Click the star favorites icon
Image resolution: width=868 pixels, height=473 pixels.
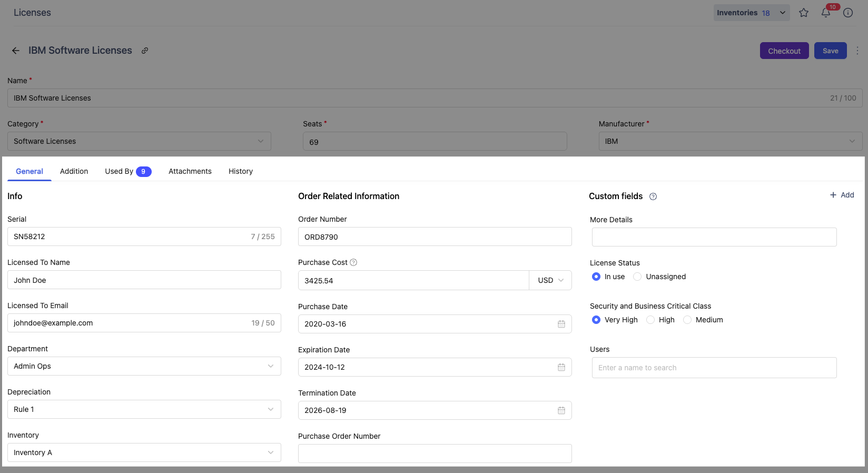pos(803,13)
